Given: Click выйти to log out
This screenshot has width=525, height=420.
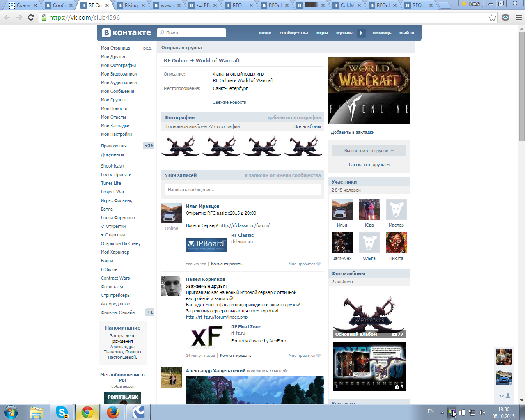Looking at the screenshot, I should pyautogui.click(x=407, y=33).
